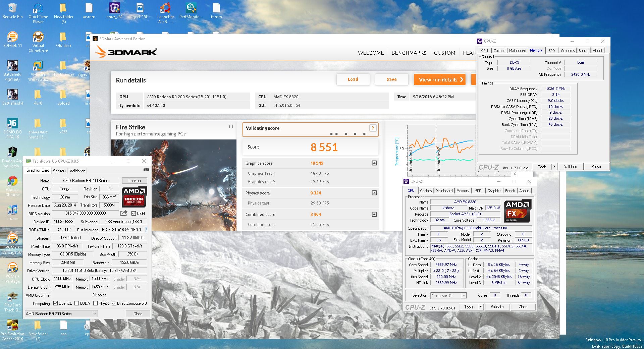Launch 3DMark 11 desktop shortcut
644x349 pixels.
pyautogui.click(x=13, y=40)
